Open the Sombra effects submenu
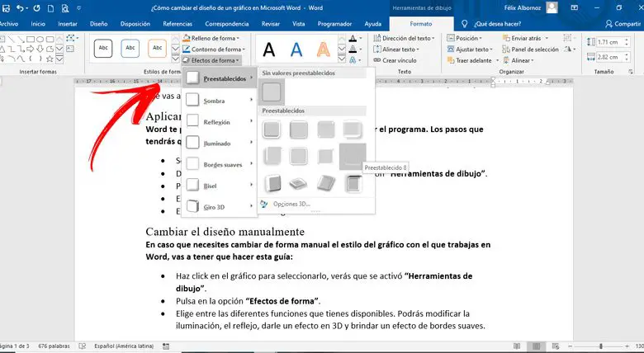Screen dimensions: 644x353 (220, 101)
